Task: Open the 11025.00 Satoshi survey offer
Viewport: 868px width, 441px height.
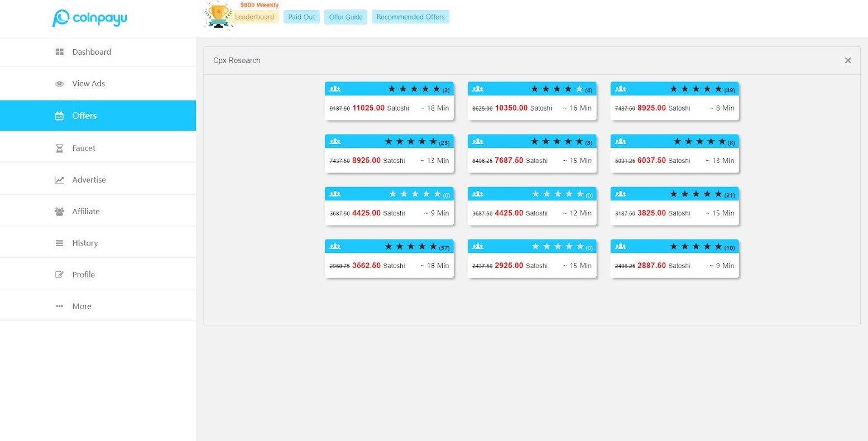Action: [389, 101]
